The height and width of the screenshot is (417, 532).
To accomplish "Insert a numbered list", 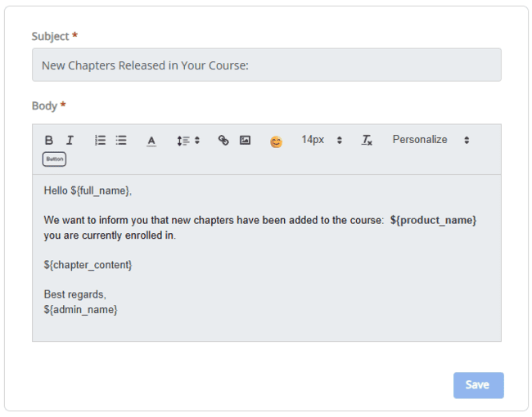I will tap(100, 141).
